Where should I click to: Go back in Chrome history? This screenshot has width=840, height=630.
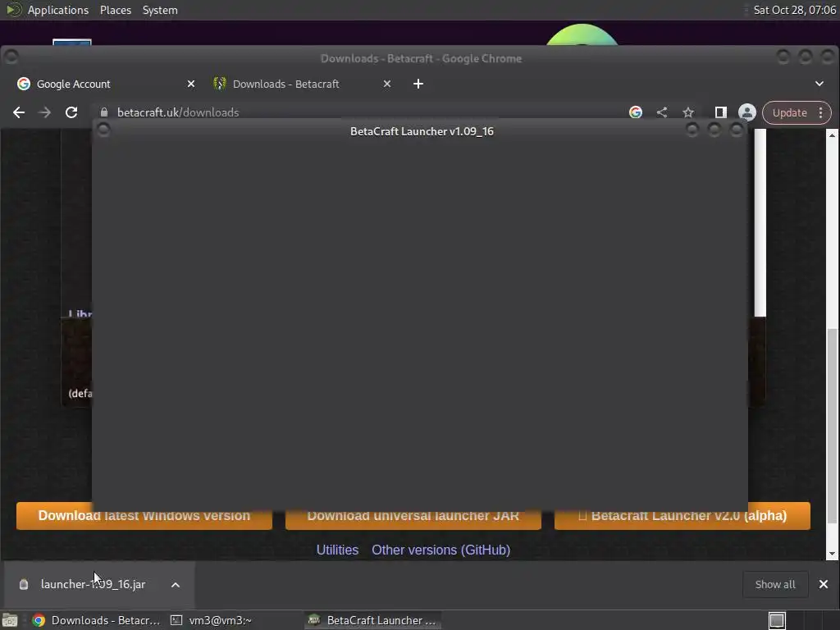click(x=19, y=112)
